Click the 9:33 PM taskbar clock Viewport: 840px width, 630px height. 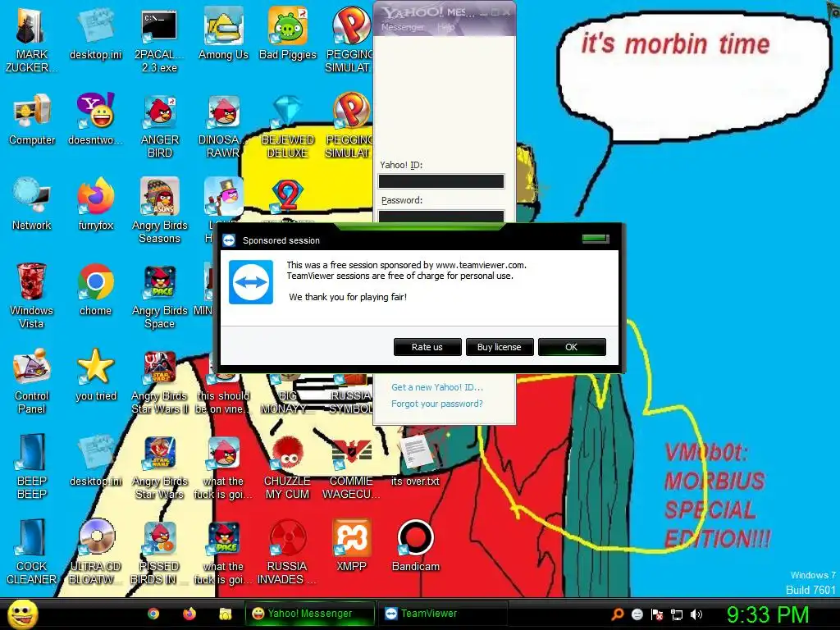[x=767, y=614]
